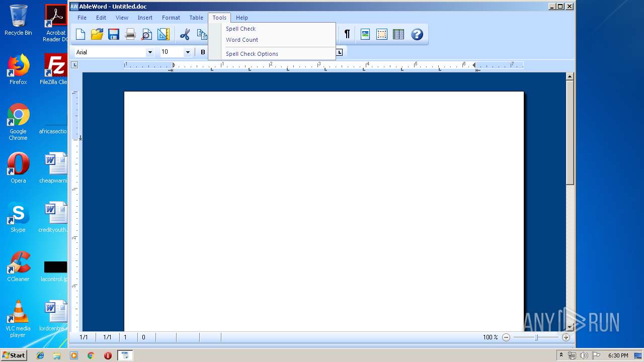Open print preview magnifier icon
This screenshot has width=644, height=362.
(x=146, y=34)
